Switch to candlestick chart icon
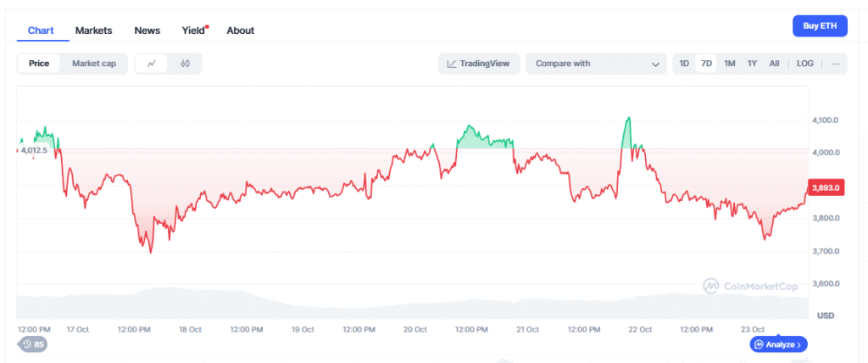This screenshot has width=868, height=363. point(185,64)
